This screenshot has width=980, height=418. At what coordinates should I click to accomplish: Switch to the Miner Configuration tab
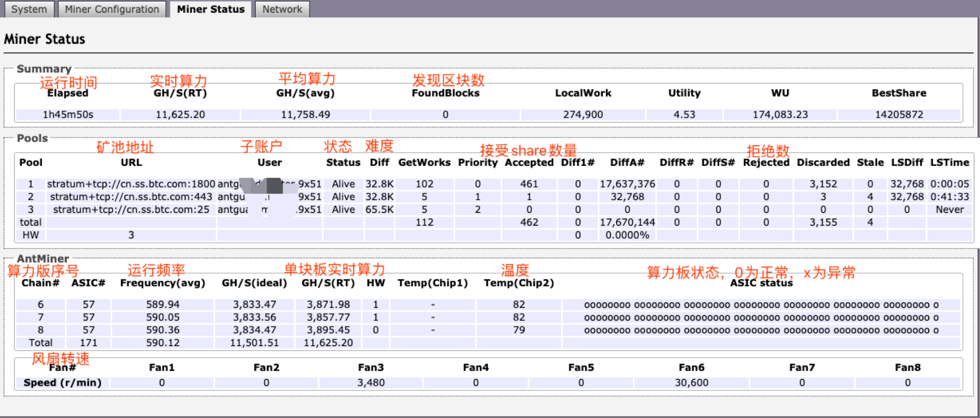pyautogui.click(x=112, y=9)
